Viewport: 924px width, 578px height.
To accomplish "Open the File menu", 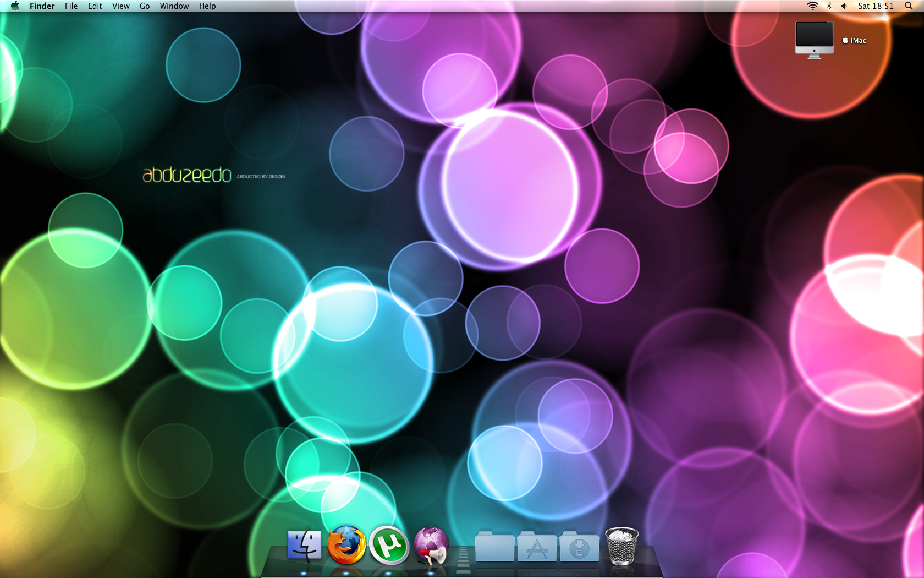I will (71, 6).
